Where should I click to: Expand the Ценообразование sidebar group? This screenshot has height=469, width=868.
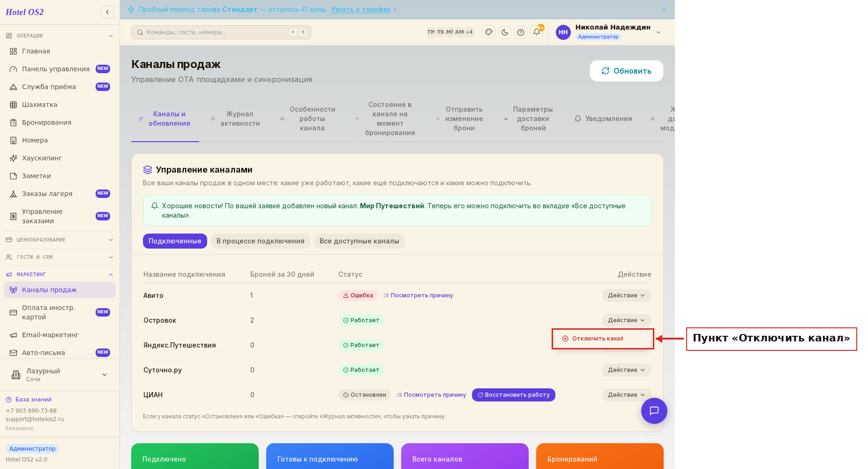(x=60, y=240)
